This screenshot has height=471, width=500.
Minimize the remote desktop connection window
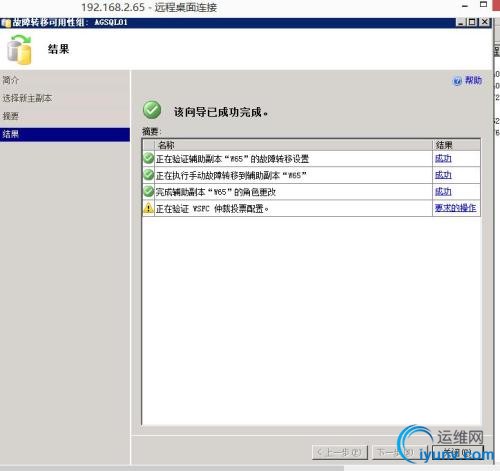[x=465, y=6]
